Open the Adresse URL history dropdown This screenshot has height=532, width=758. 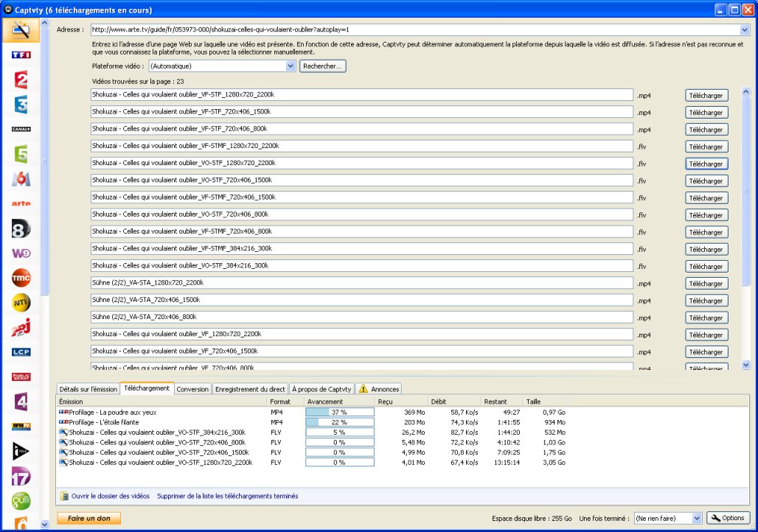744,30
